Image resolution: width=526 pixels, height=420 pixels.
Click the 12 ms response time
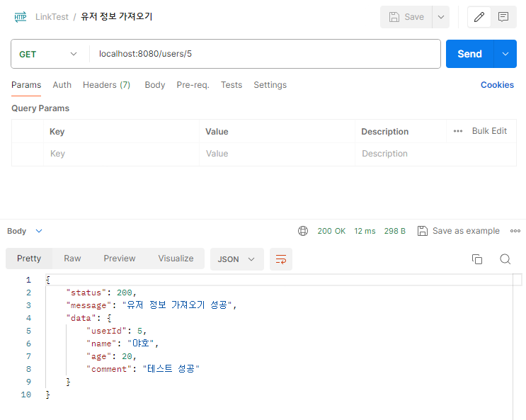tap(365, 231)
